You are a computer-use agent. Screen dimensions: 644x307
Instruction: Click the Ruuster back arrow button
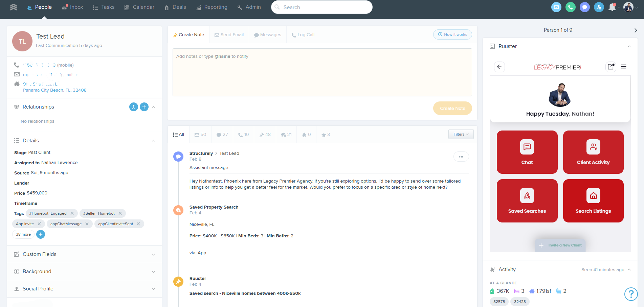click(499, 67)
